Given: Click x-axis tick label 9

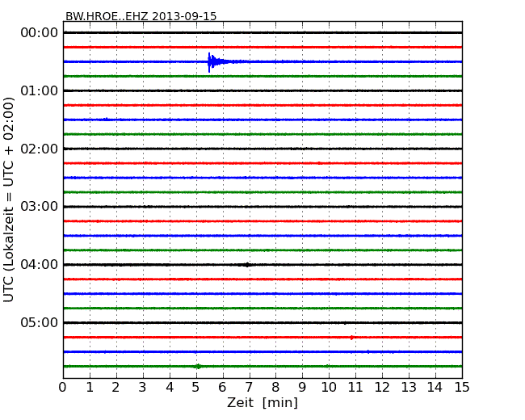Looking at the screenshot, I should point(302,388).
